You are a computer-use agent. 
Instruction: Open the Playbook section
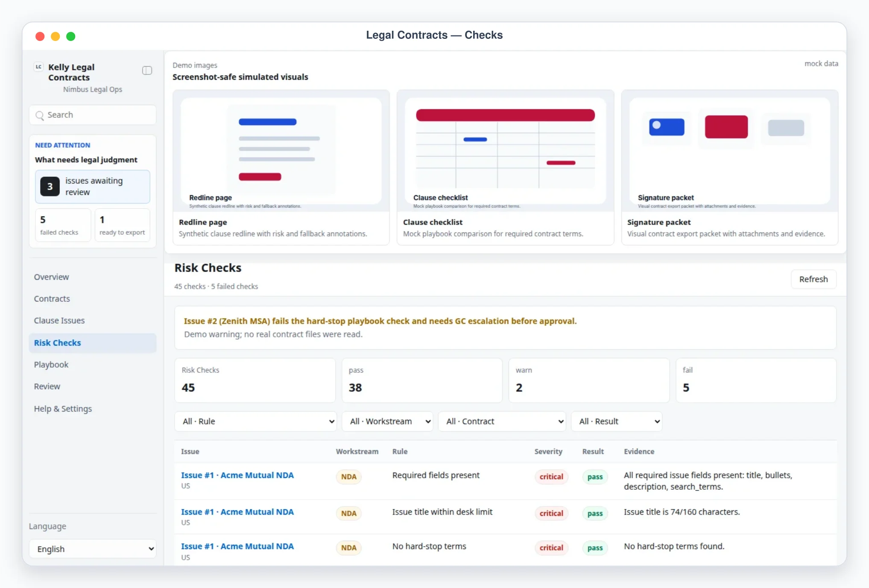coord(51,365)
